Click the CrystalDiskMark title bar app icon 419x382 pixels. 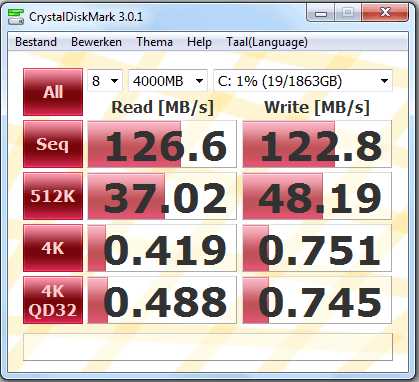16,17
